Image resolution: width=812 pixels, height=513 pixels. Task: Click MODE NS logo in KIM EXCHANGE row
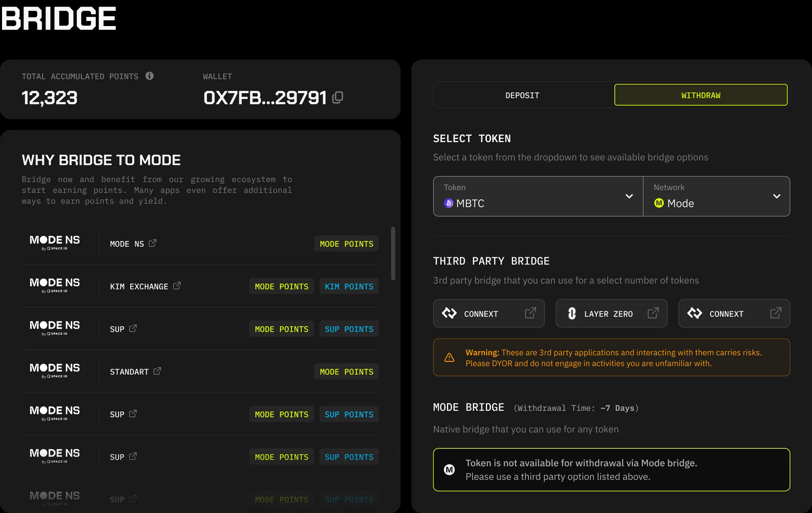click(x=55, y=285)
